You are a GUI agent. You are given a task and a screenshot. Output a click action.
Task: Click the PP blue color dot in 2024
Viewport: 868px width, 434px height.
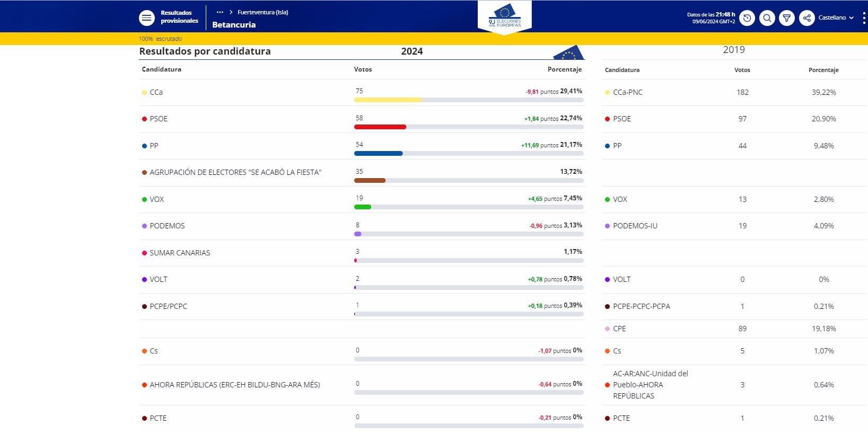(144, 146)
